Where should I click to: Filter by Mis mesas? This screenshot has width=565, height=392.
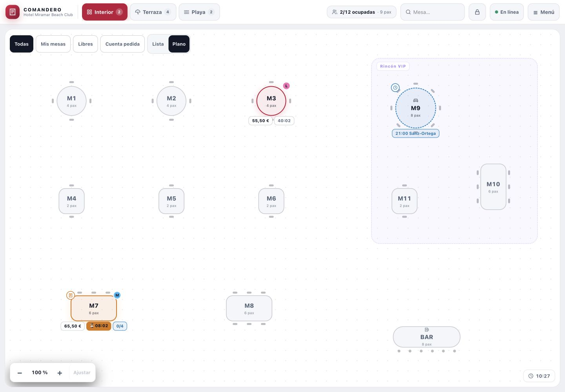click(x=53, y=44)
